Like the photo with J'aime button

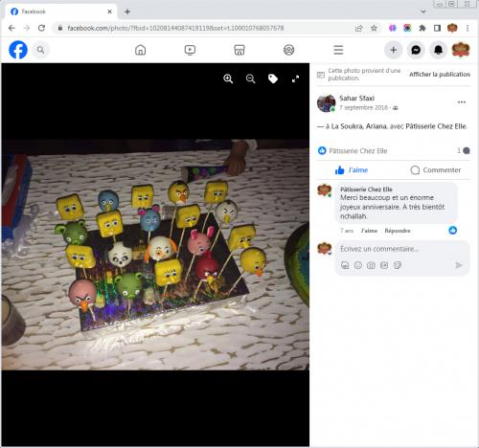[352, 170]
